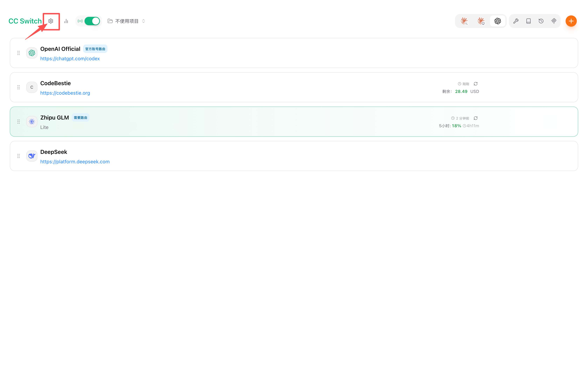Switch to the Claude desktop app tab
The width and height of the screenshot is (588, 368).
(x=481, y=21)
